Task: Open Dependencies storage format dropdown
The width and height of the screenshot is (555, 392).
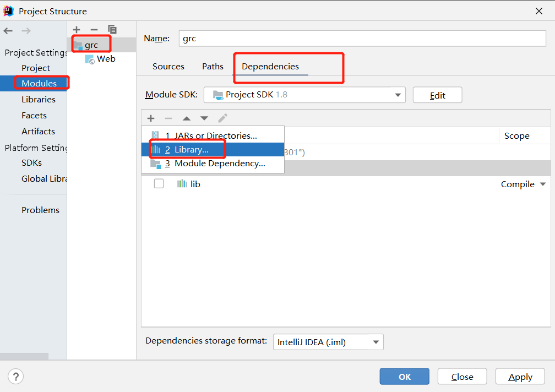Action: pos(328,342)
